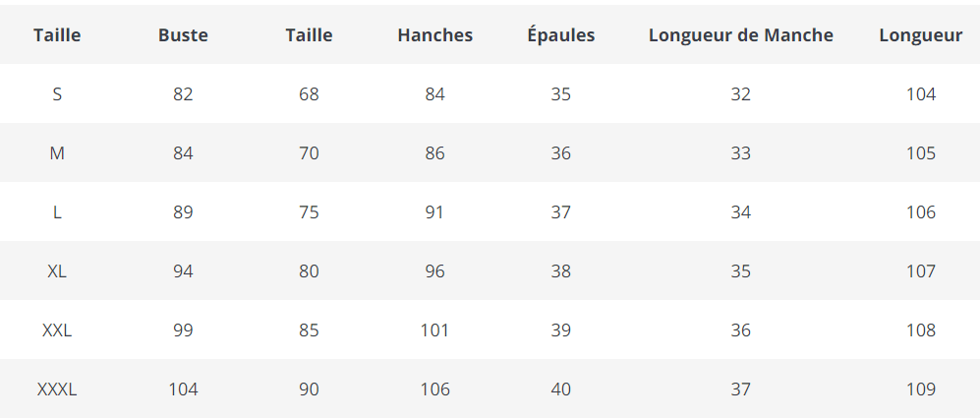Viewport: 980px width, 419px height.
Task: Click the L size row label
Action: click(x=57, y=212)
